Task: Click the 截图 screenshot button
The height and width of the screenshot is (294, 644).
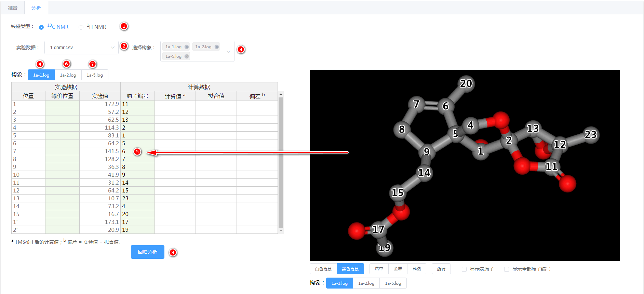Action: [x=417, y=269]
